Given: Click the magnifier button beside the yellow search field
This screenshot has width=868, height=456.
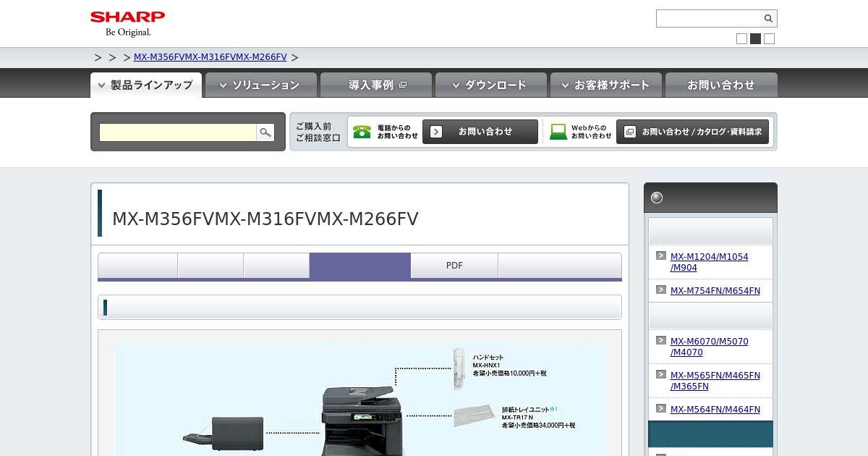Looking at the screenshot, I should tap(265, 132).
